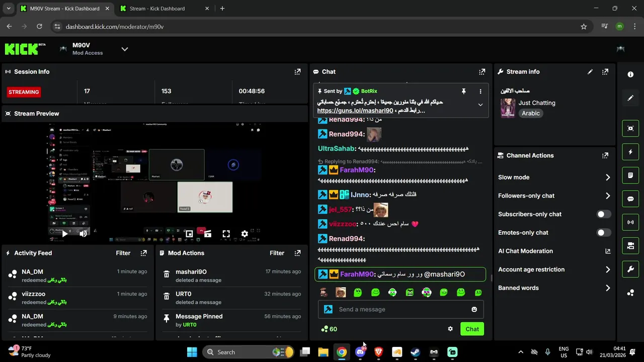This screenshot has height=362, width=644.
Task: Open guns.lol/mashari90 link in pinned message
Action: tap(355, 111)
